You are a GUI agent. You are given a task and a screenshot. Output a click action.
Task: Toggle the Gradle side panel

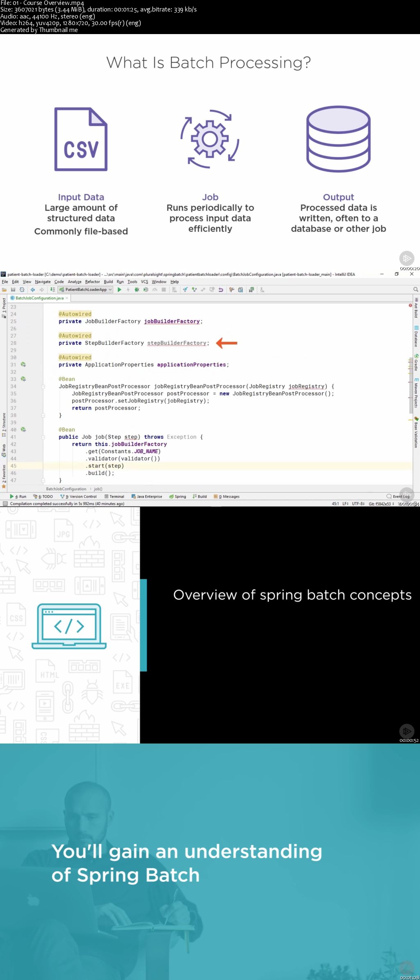[416, 363]
